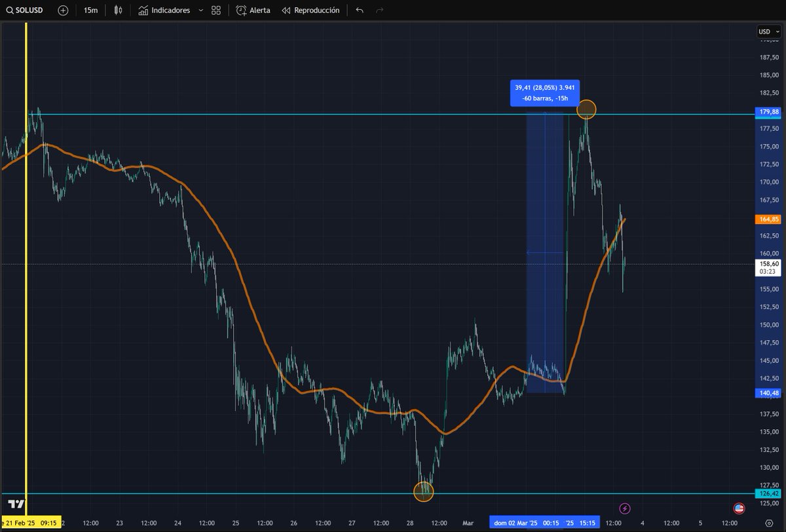Start bar Reproducción mode

pos(310,10)
